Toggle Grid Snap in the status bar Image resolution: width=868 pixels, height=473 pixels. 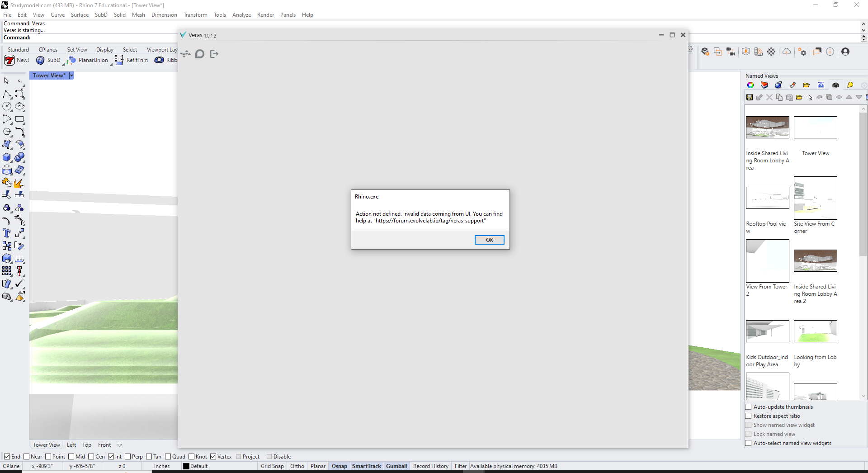(272, 466)
